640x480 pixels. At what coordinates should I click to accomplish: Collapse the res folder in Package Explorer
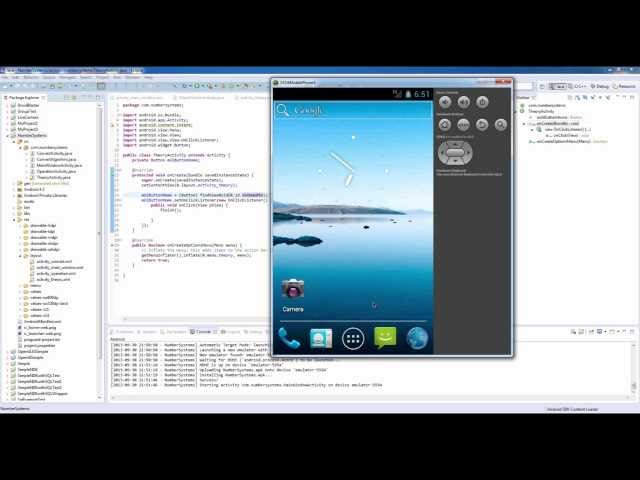point(13,220)
